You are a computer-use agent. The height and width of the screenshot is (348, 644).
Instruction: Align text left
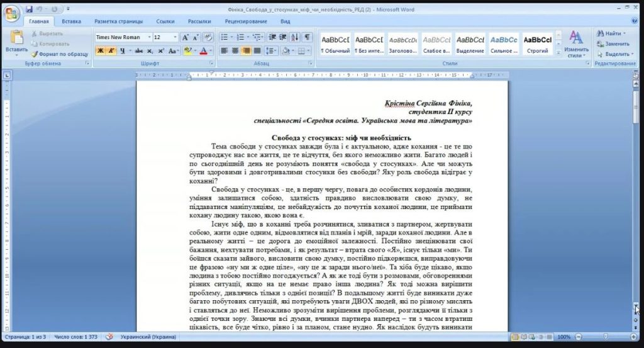coord(225,50)
